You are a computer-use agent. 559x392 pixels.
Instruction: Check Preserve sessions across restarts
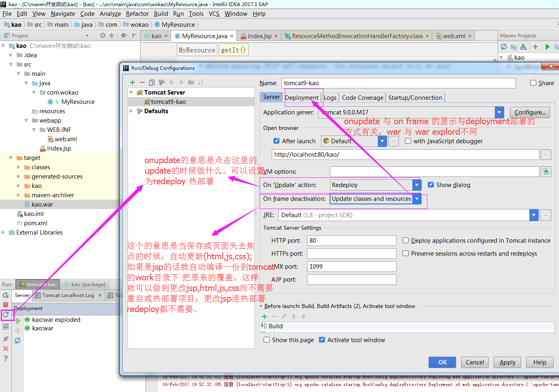click(405, 253)
